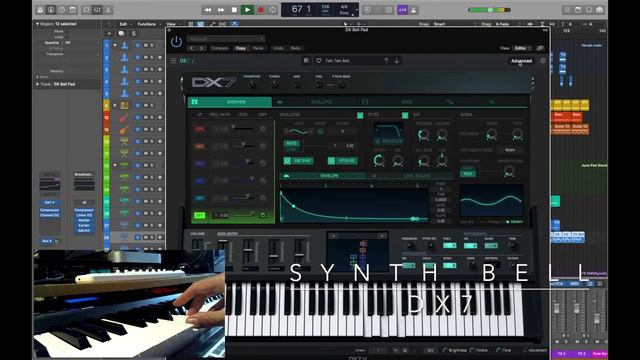Click the Copy button in plugin header
640x360 pixels.
pyautogui.click(x=241, y=48)
